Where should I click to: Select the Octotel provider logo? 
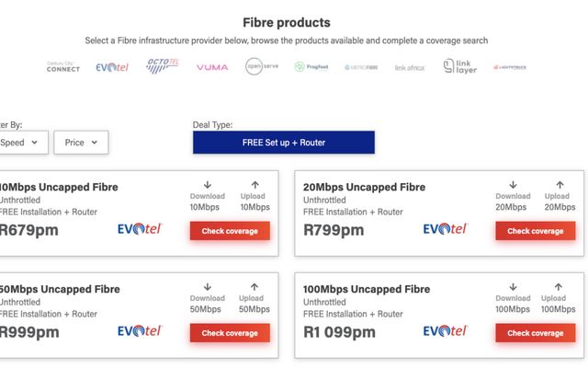coord(162,66)
